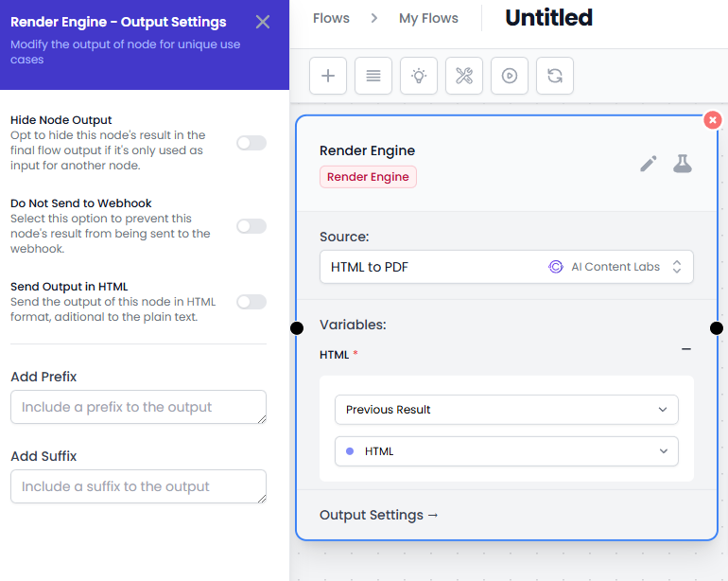Viewport: 728px width, 581px height.
Task: Click the refresh arrows toolbar icon
Action: 555,76
